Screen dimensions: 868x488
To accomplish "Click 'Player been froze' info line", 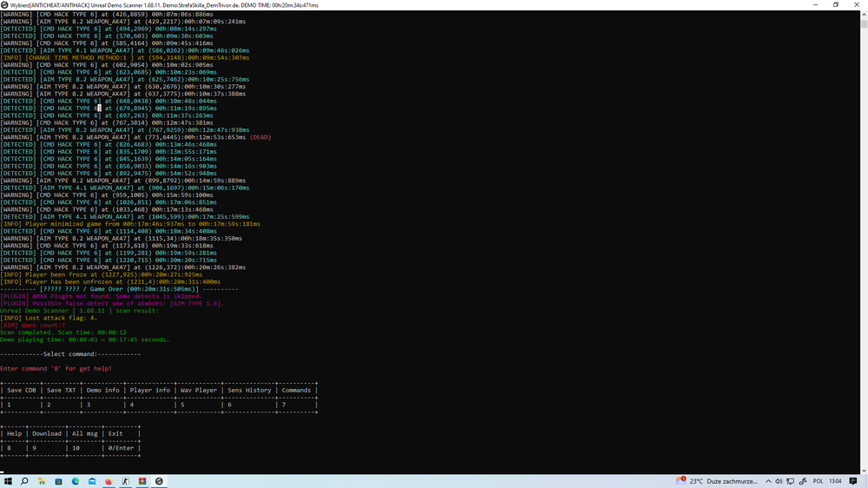I will coord(102,274).
